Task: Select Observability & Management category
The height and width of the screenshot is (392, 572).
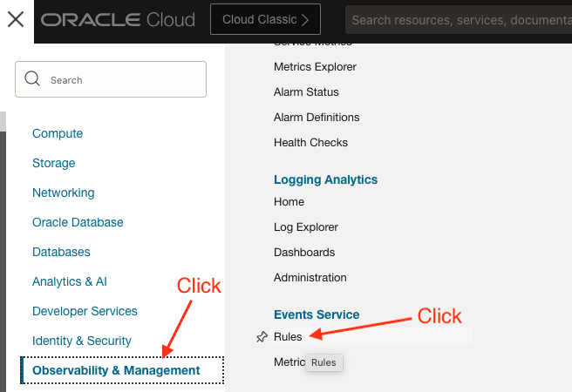Action: (x=116, y=370)
